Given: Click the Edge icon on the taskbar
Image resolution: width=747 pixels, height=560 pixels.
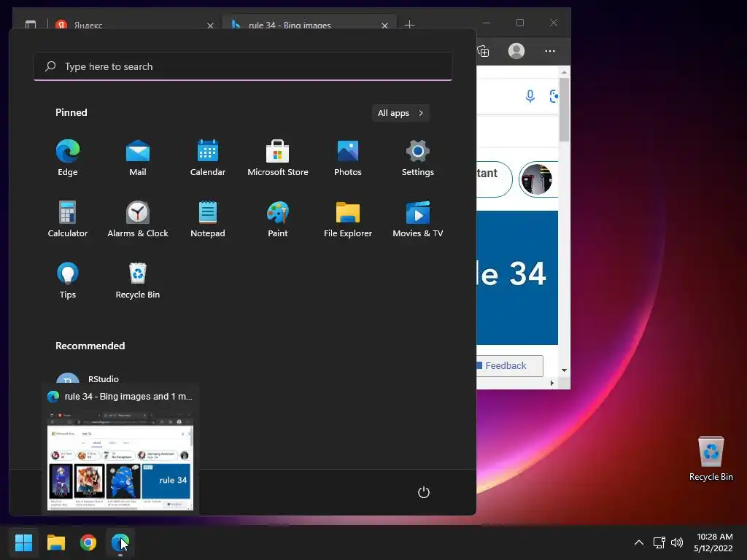Looking at the screenshot, I should click(x=120, y=542).
